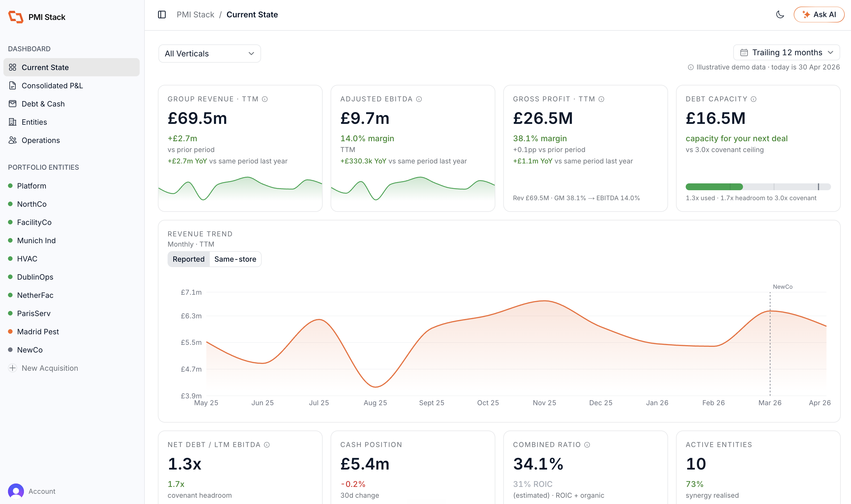This screenshot has width=851, height=504.
Task: Add a New Acquisition
Action: (x=71, y=368)
